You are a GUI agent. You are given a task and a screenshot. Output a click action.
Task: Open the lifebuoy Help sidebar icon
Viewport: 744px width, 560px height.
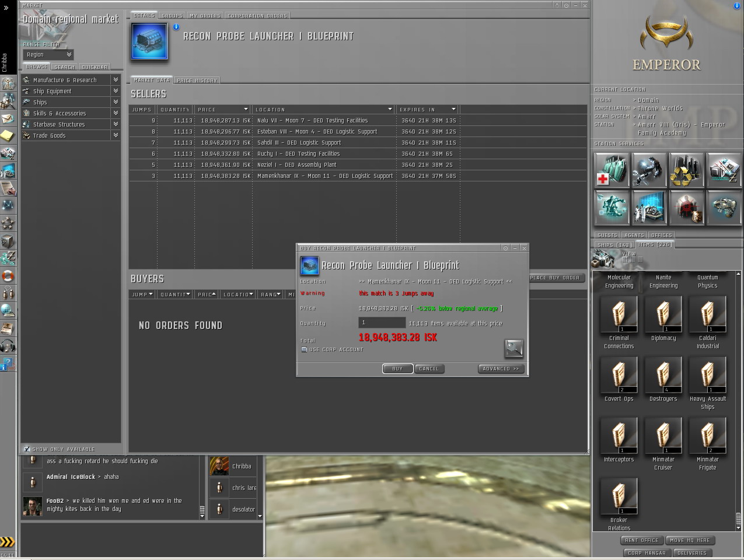(x=8, y=276)
